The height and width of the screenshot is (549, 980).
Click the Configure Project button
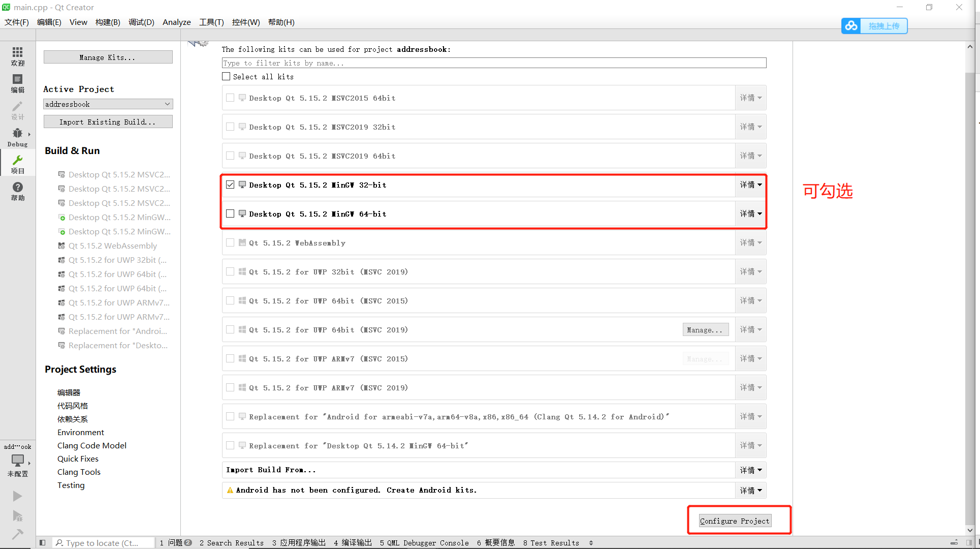tap(735, 521)
